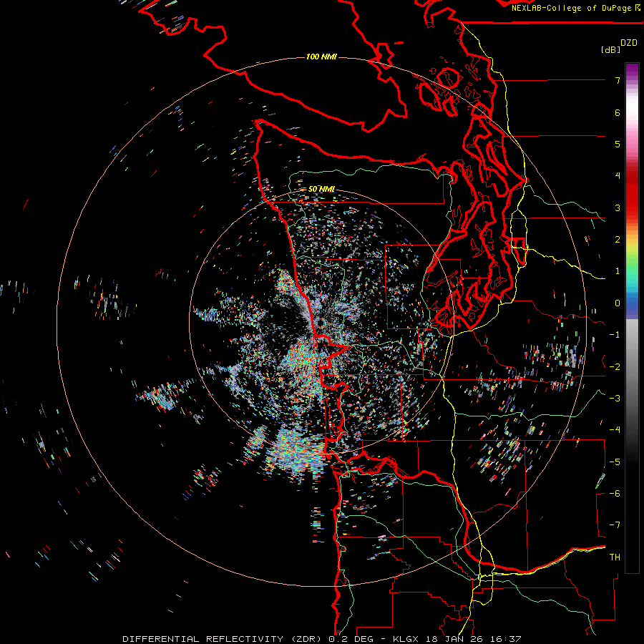Click the KLGX station identifier in caption

pos(404,639)
